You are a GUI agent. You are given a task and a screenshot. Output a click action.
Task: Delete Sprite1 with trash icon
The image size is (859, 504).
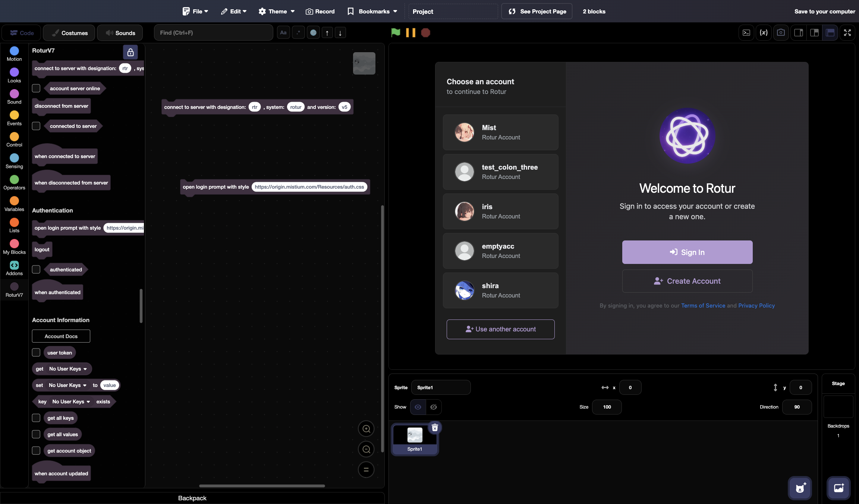(435, 428)
